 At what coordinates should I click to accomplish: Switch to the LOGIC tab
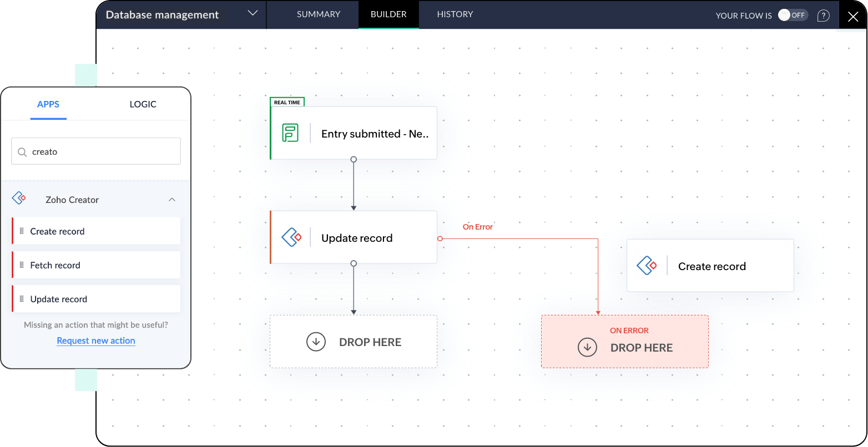pos(143,104)
